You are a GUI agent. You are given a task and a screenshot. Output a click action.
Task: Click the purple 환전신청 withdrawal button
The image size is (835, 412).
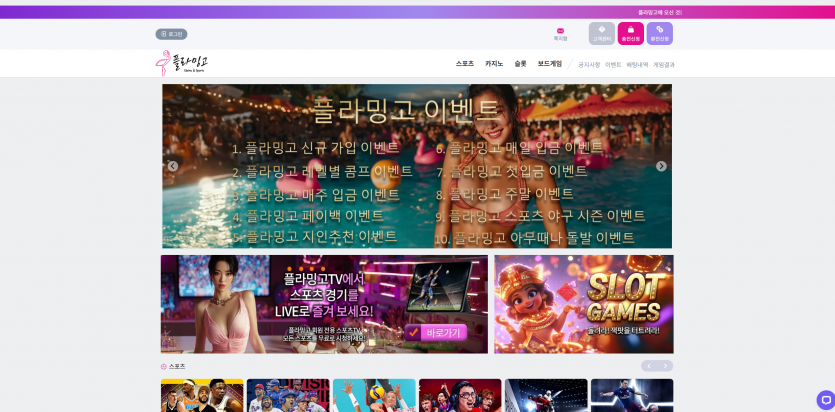tap(659, 34)
